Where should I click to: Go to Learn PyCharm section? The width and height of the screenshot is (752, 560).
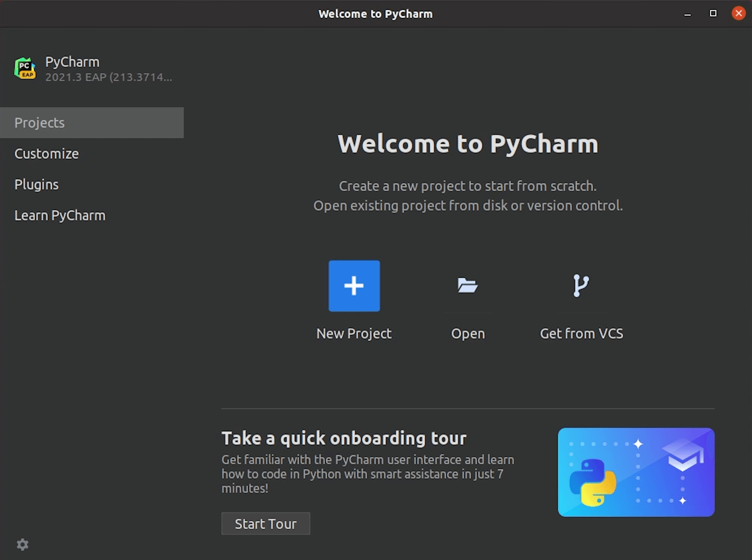tap(60, 216)
